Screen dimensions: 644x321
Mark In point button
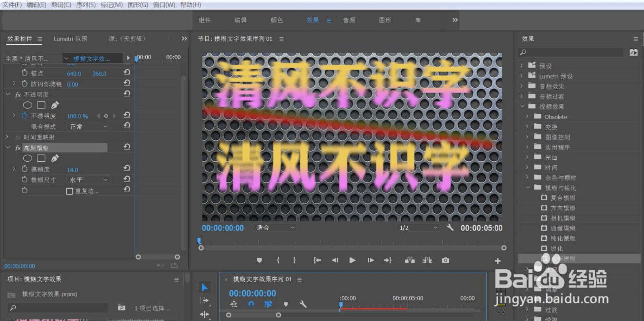pos(278,260)
